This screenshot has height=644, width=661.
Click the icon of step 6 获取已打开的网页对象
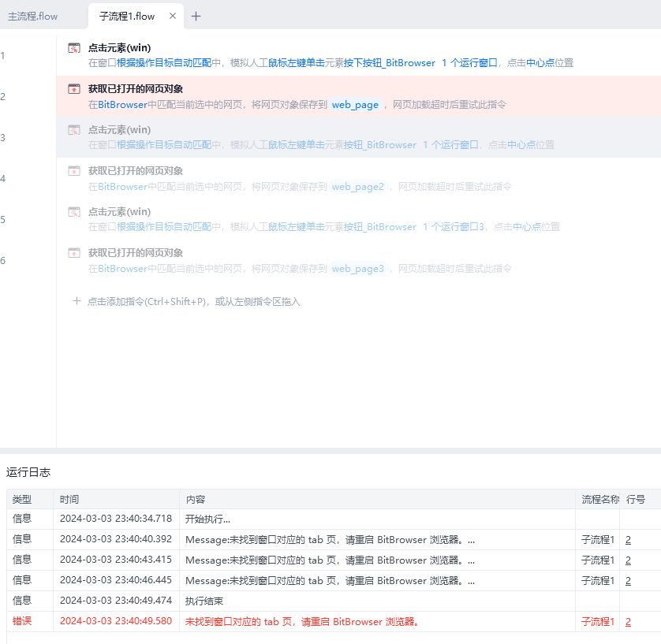(74, 253)
